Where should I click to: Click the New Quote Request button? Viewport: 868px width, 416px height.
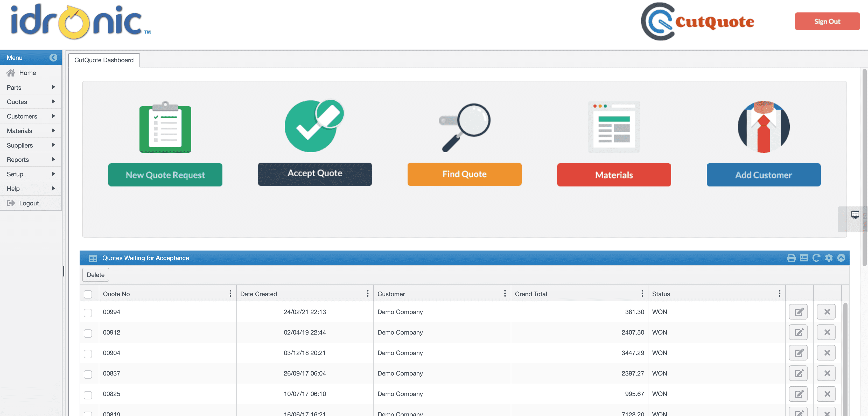pos(165,175)
